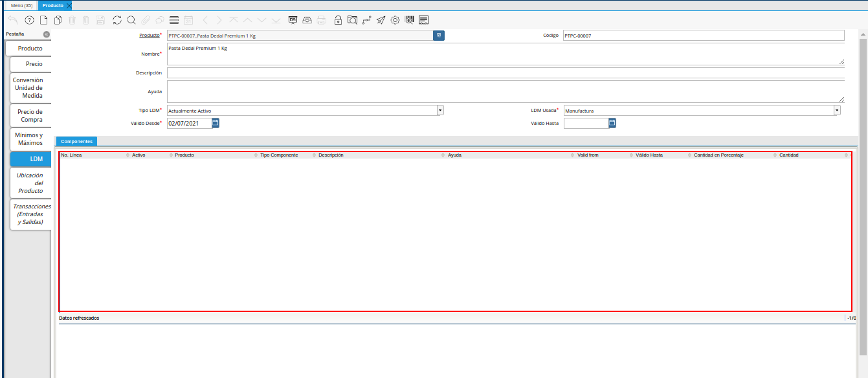Click the Process gear icon in the toolbar
868x378 pixels.
tap(395, 20)
